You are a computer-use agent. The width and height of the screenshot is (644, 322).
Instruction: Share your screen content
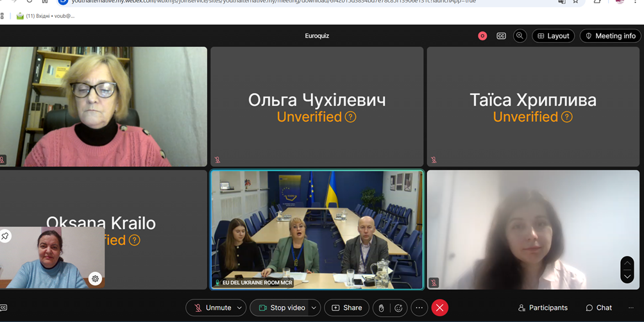tap(346, 308)
